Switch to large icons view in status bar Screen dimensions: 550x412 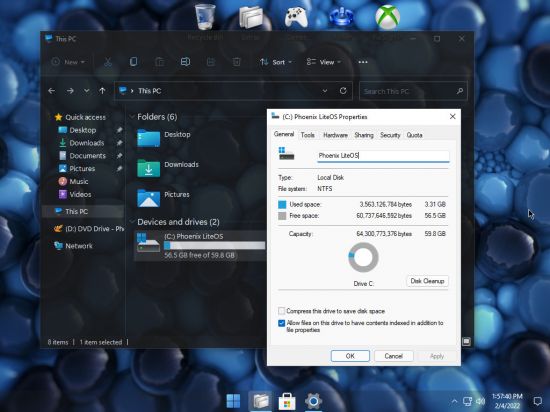pos(466,341)
